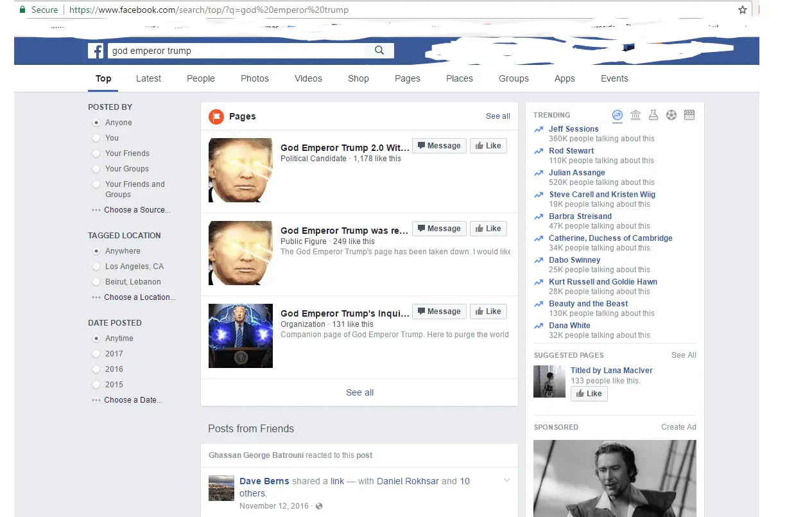The width and height of the screenshot is (812, 517).
Task: Open post options arrow on Dave Berns post
Action: (507, 480)
